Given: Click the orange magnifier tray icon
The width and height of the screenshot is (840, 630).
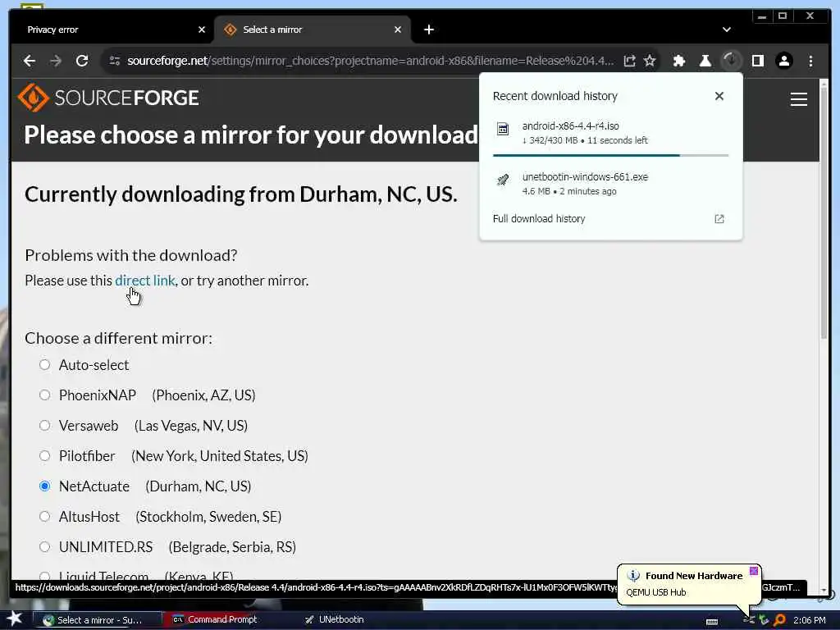Looking at the screenshot, I should pos(779,620).
